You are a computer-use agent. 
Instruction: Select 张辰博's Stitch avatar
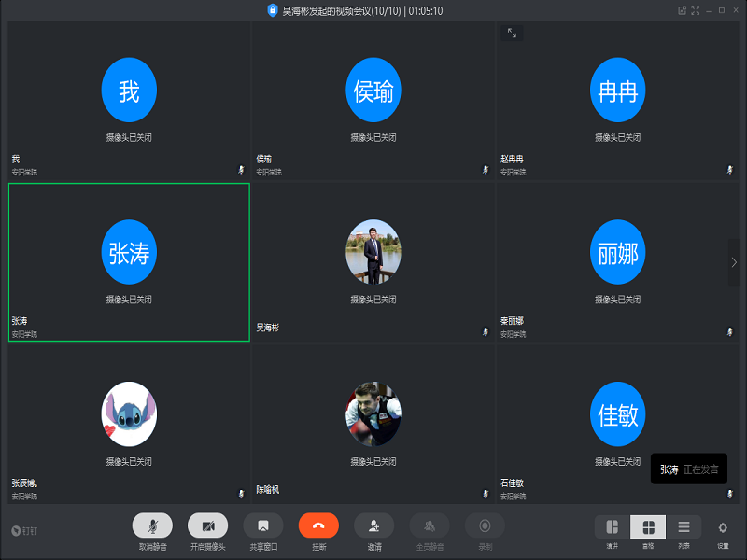[129, 413]
